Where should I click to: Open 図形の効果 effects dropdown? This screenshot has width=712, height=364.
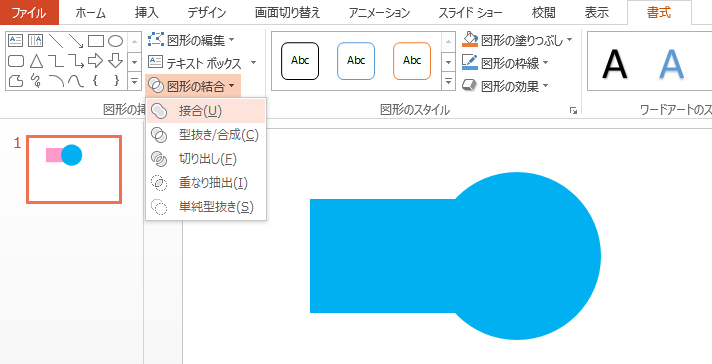[505, 85]
